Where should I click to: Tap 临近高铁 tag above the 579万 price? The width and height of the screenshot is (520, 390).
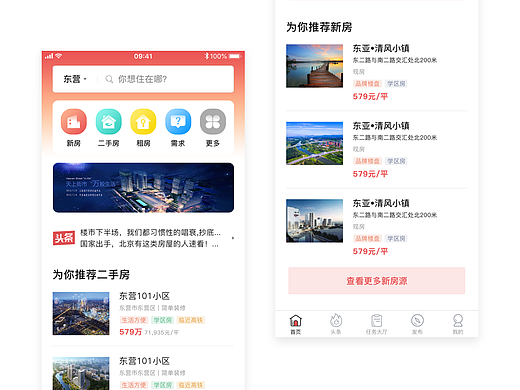click(x=191, y=320)
